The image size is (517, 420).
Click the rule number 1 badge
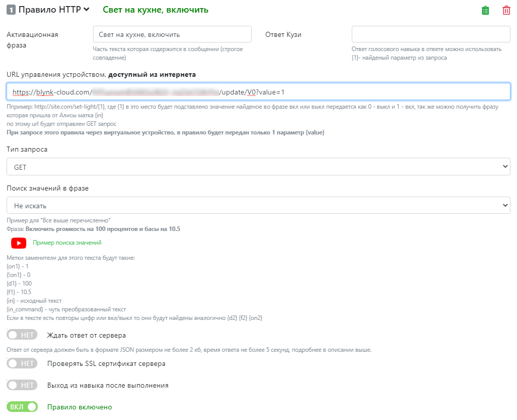pos(11,10)
